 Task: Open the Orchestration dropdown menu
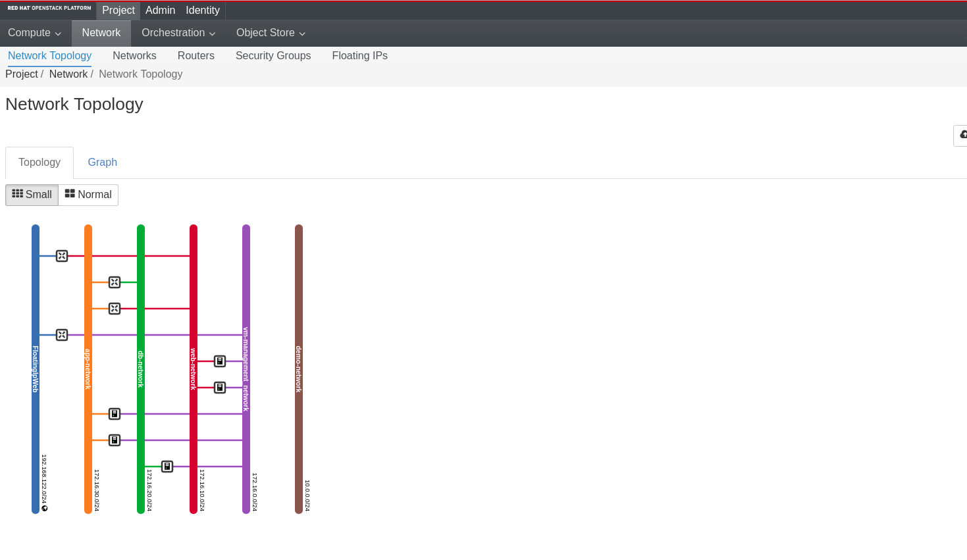point(178,33)
